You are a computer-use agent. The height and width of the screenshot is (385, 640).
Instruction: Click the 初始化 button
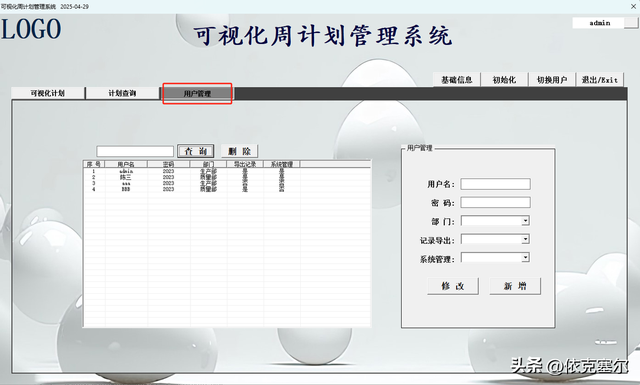coord(504,80)
